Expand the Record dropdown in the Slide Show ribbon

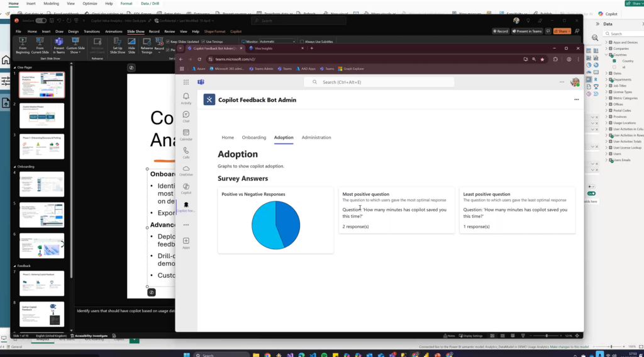(x=159, y=52)
